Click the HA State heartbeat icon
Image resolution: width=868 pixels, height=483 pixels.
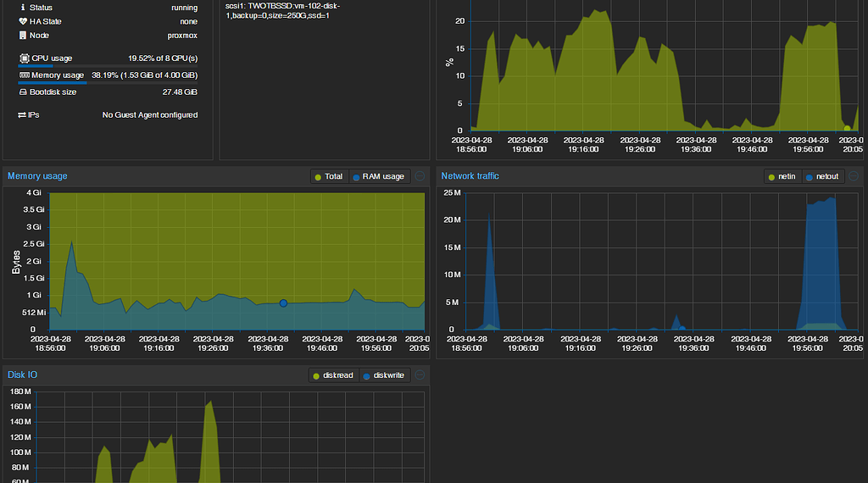click(23, 21)
